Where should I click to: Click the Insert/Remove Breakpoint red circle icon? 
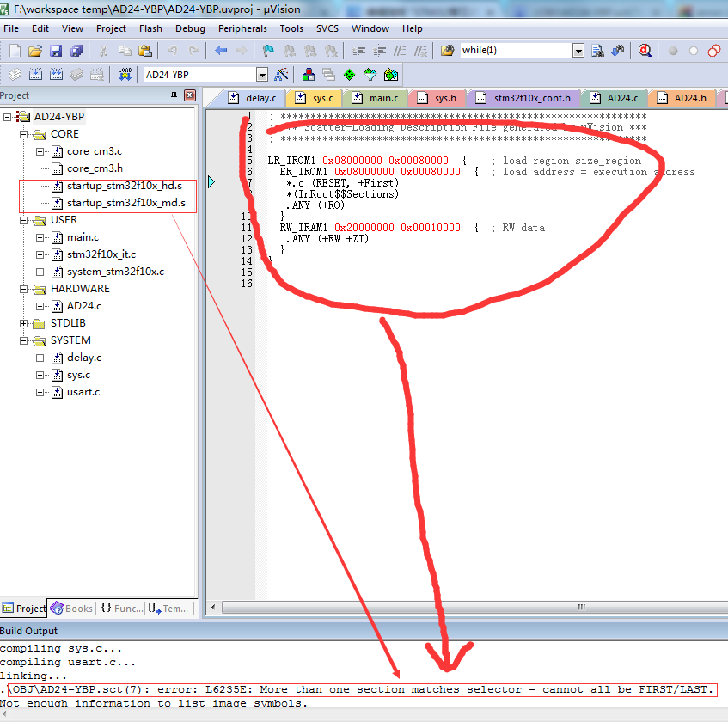(x=673, y=51)
